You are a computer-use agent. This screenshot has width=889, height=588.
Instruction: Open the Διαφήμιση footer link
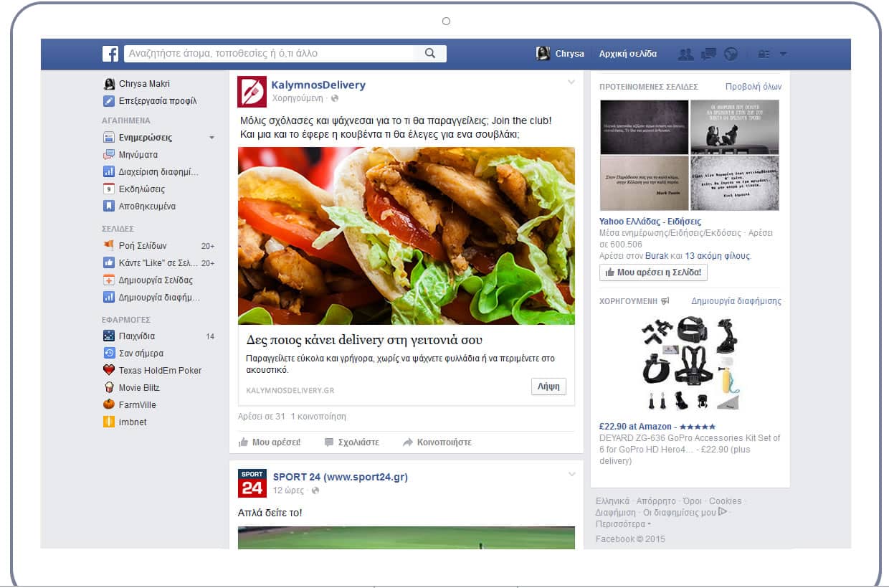(616, 513)
